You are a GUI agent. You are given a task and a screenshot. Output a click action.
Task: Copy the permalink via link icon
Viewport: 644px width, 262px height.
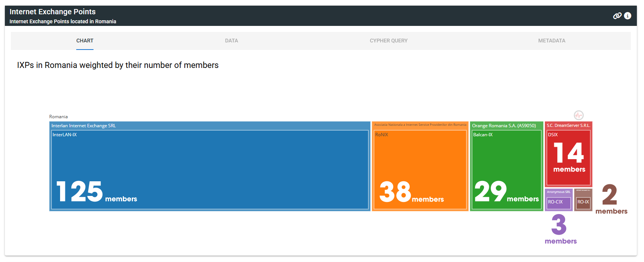pyautogui.click(x=617, y=16)
